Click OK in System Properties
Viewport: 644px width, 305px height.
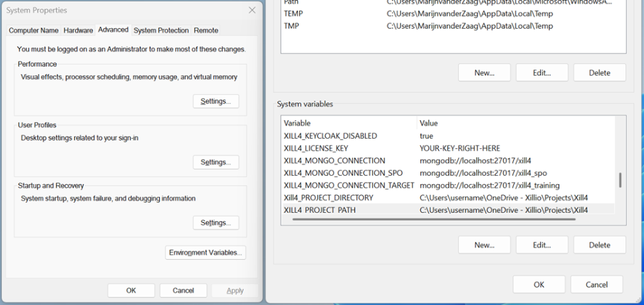[131, 291]
